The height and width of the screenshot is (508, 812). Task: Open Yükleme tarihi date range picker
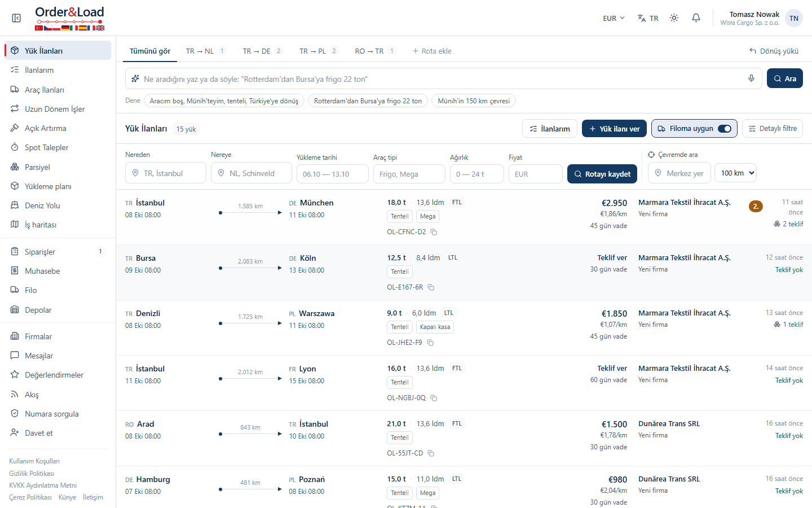point(333,174)
